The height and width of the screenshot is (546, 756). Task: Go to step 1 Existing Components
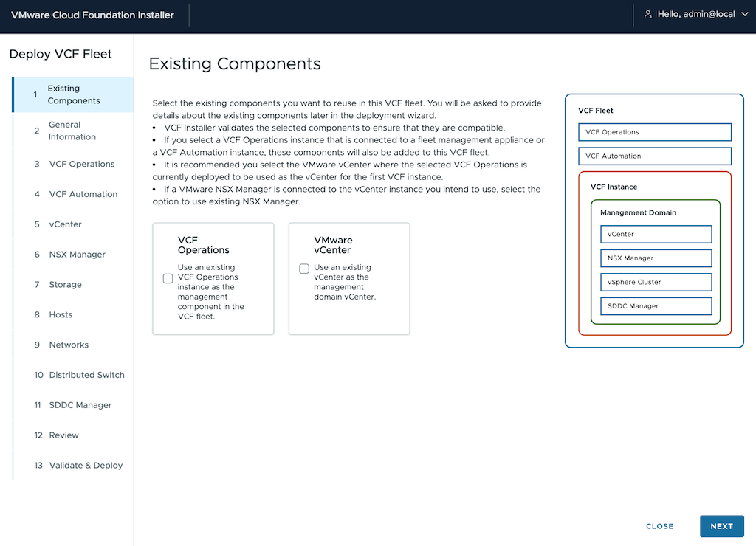pos(73,94)
